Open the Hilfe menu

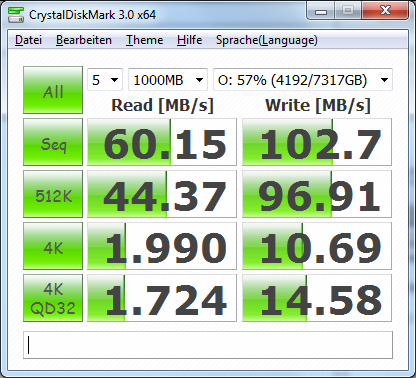click(x=189, y=40)
